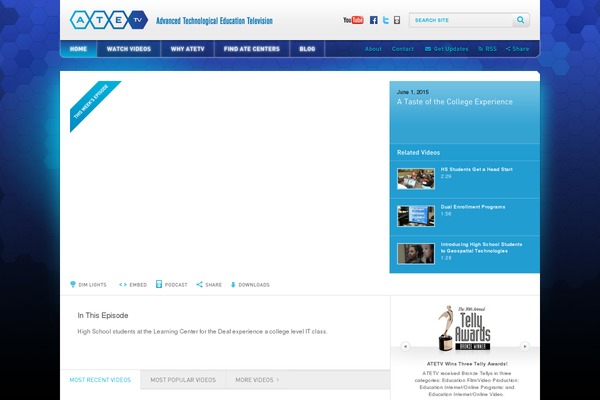Open the Blog menu item

click(307, 49)
